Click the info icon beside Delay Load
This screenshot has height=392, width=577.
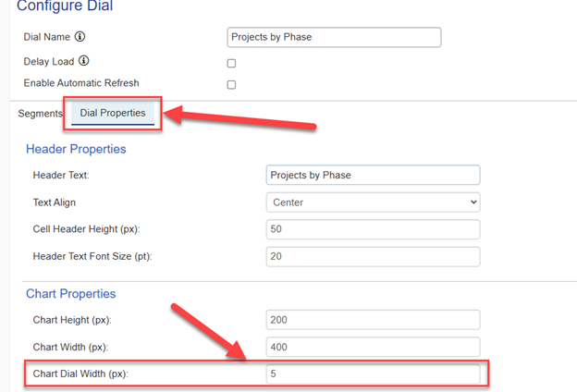point(84,61)
